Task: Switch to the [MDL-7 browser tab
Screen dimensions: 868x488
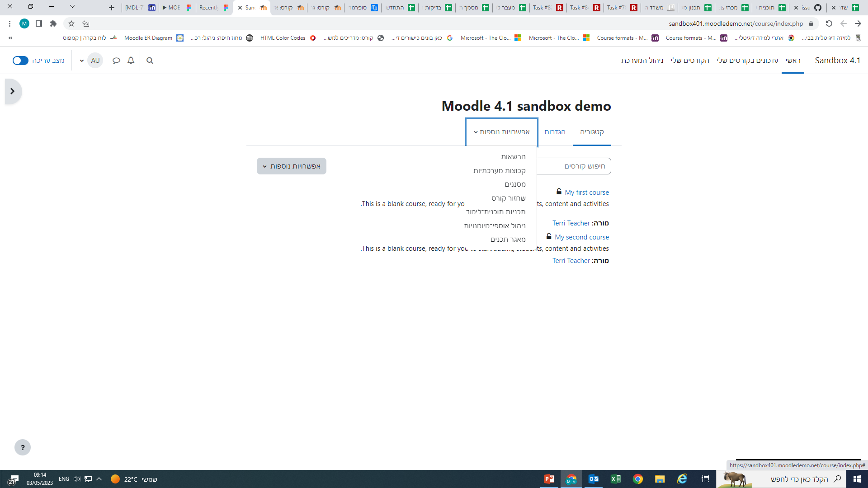Action: pos(140,8)
